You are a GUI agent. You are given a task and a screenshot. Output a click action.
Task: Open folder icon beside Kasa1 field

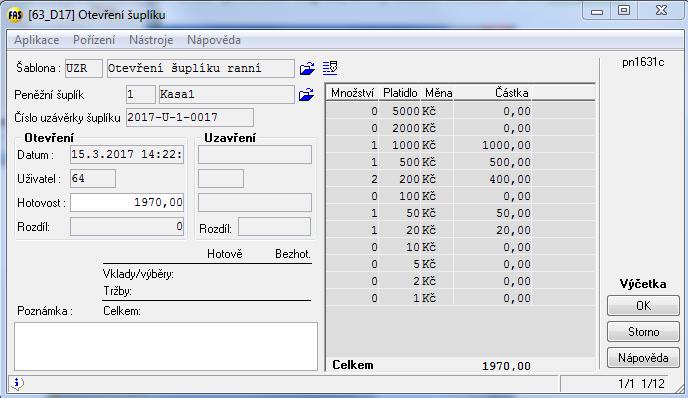tap(306, 94)
